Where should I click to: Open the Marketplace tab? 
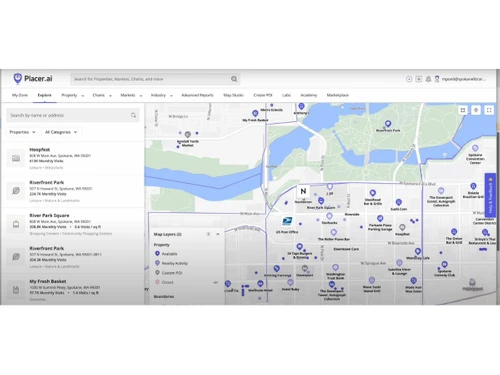point(337,95)
